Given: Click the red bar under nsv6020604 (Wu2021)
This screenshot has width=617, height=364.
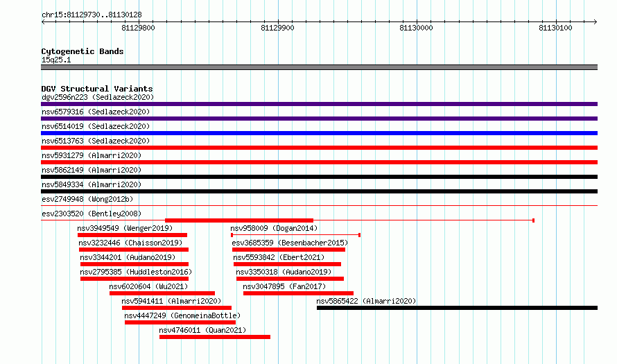Looking at the screenshot, I should (162, 293).
